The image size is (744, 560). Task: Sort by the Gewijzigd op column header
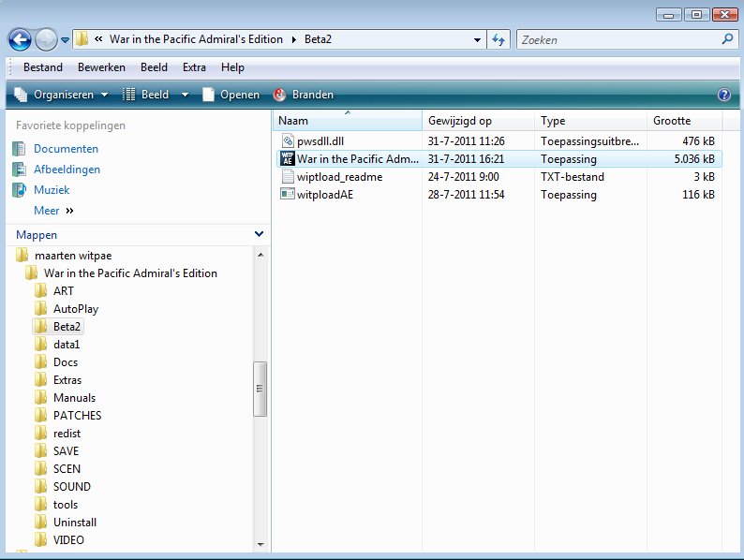click(x=478, y=121)
